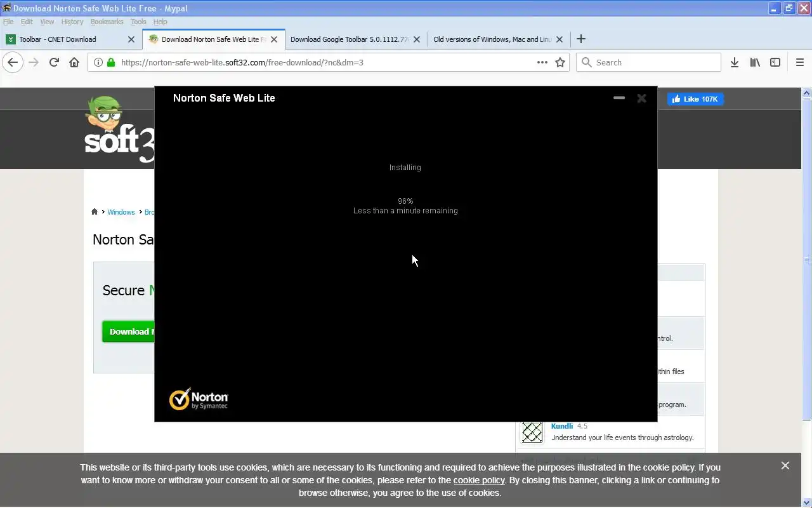812x508 pixels.
Task: Open the History menu
Action: [x=72, y=22]
